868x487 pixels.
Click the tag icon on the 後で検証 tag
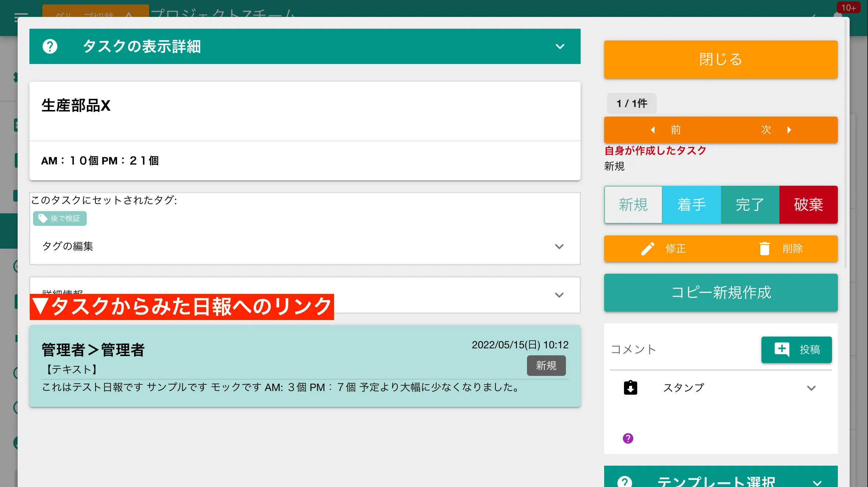click(x=42, y=218)
